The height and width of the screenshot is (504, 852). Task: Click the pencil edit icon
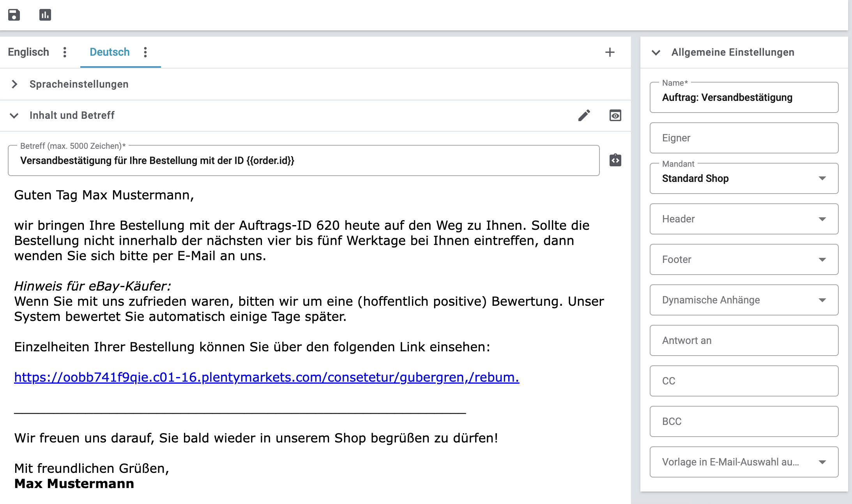tap(584, 115)
